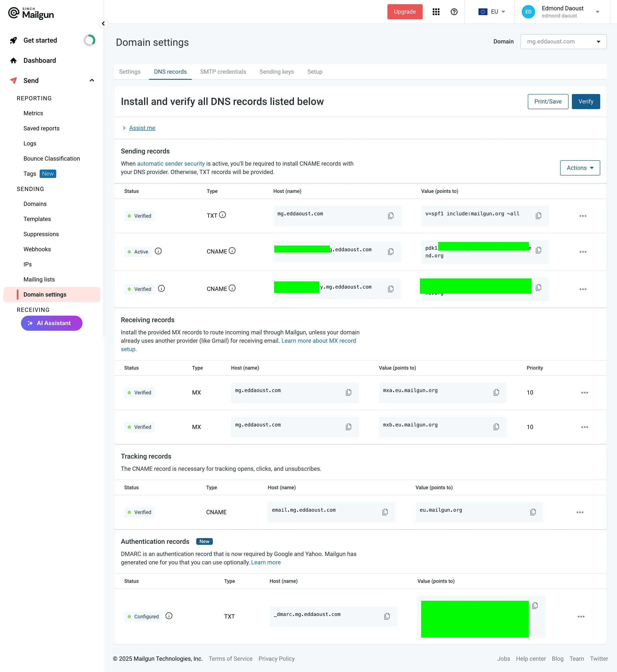
Task: Open the EU region dropdown
Action: [x=492, y=12]
